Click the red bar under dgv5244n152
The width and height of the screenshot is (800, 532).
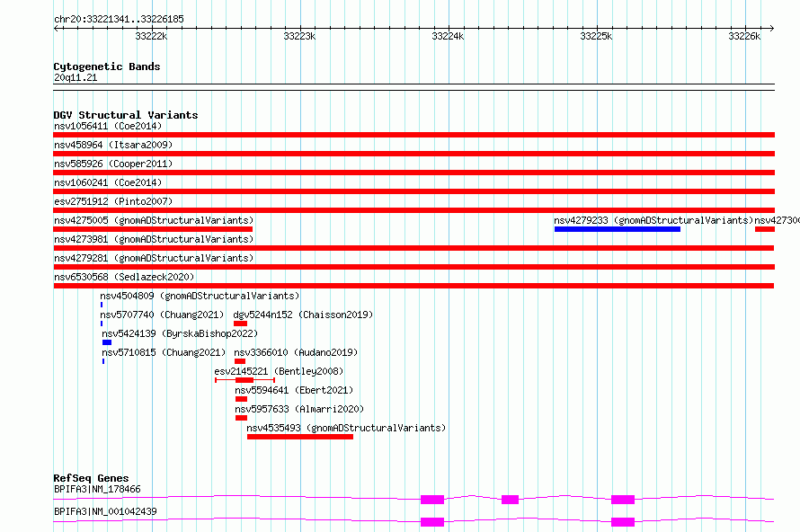240,324
